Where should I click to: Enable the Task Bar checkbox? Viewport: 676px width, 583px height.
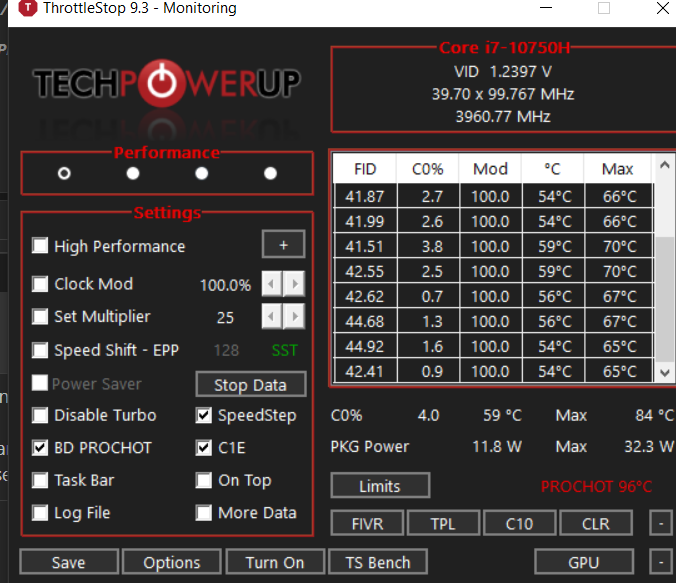[x=40, y=480]
